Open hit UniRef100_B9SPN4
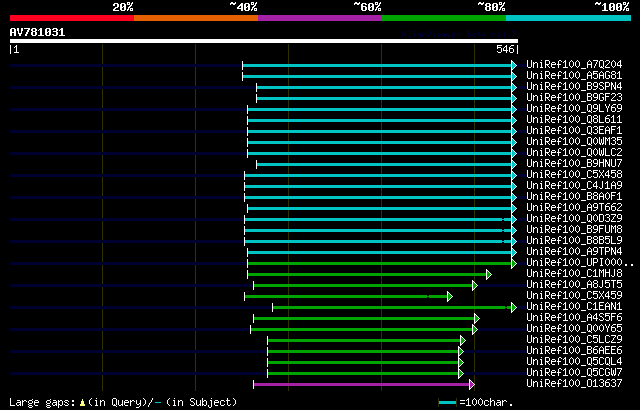This screenshot has height=410, width=640. pyautogui.click(x=574, y=86)
